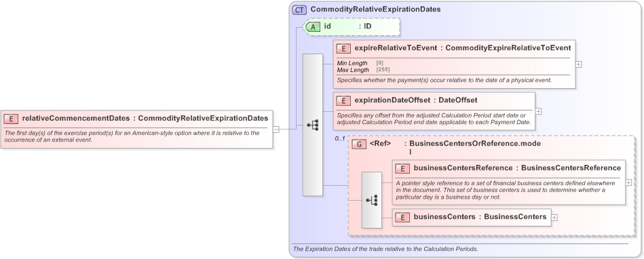
Task: Click the G group icon next to <Ref>
Action: tap(359, 144)
